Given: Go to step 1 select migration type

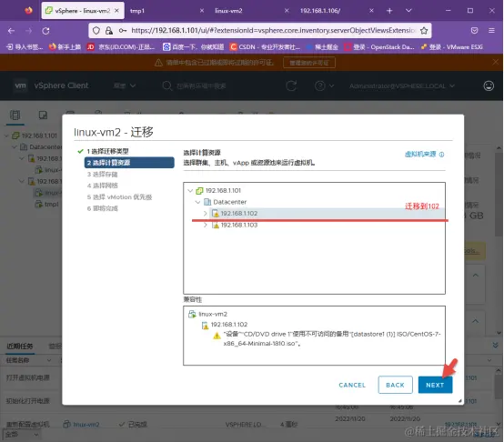Looking at the screenshot, I should pyautogui.click(x=107, y=151).
